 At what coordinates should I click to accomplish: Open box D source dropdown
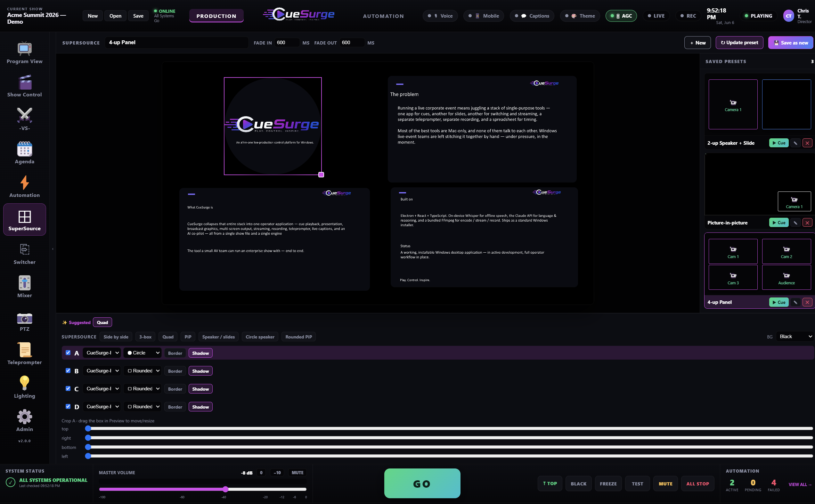[x=102, y=407]
